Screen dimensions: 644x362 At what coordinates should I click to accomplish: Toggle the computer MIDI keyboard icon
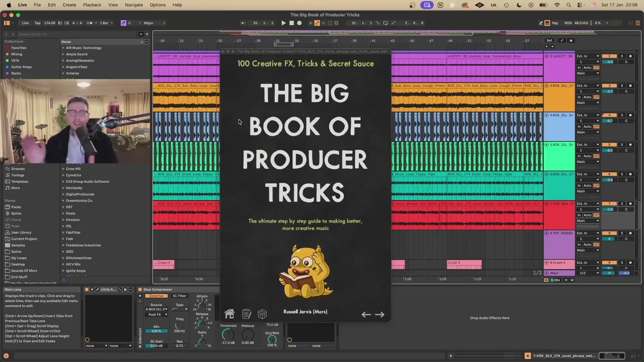[547, 23]
